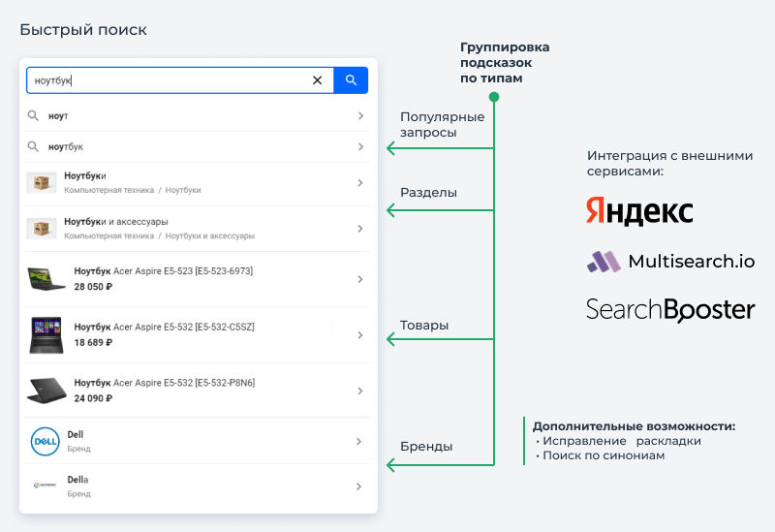Open the chevron on the Dell brand row
Screen dimensions: 775x532
pos(358,441)
